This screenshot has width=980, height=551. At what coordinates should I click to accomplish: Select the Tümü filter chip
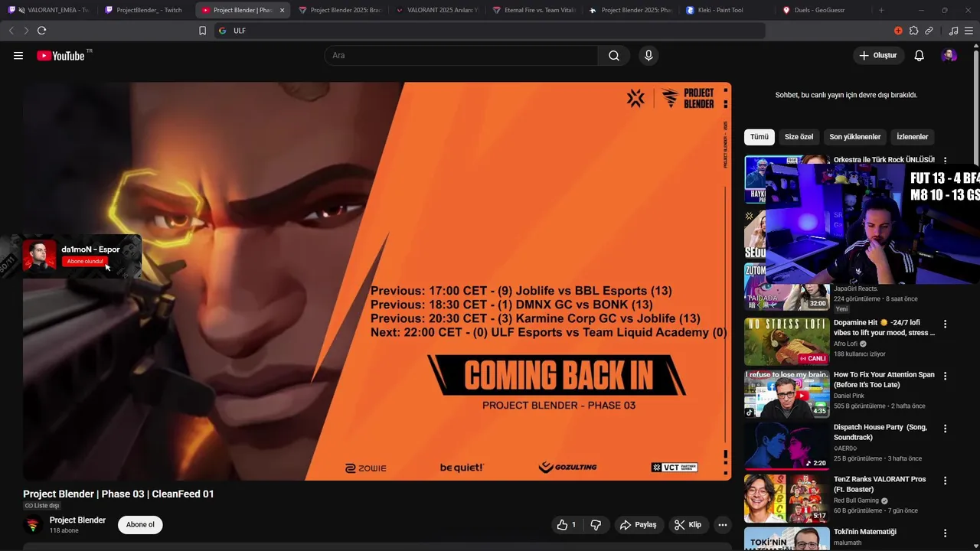759,137
